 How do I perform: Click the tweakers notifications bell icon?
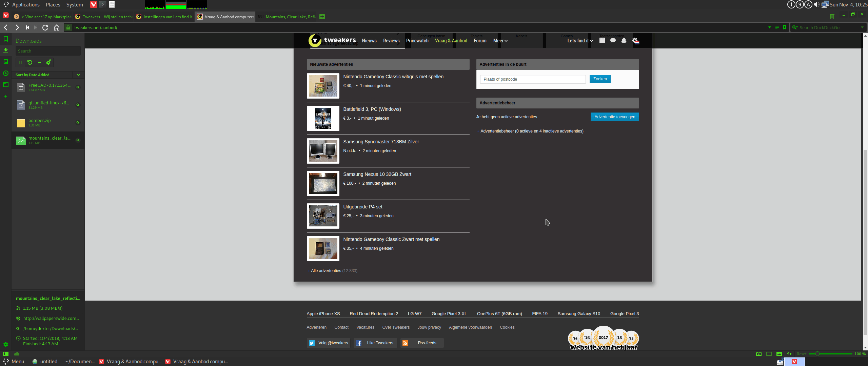pos(624,41)
